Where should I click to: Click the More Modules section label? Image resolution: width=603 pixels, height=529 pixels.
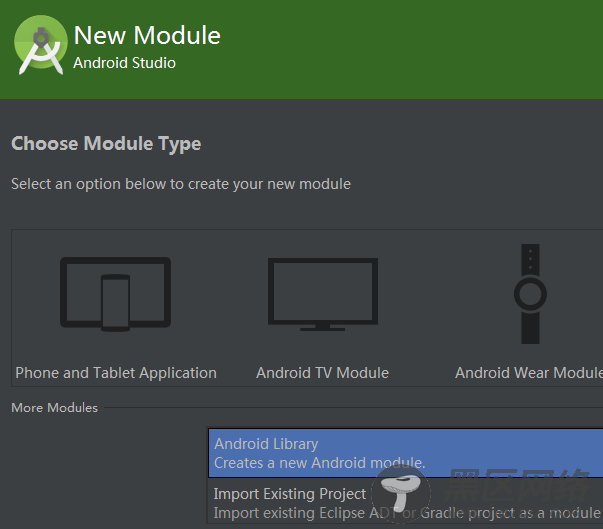tap(55, 408)
